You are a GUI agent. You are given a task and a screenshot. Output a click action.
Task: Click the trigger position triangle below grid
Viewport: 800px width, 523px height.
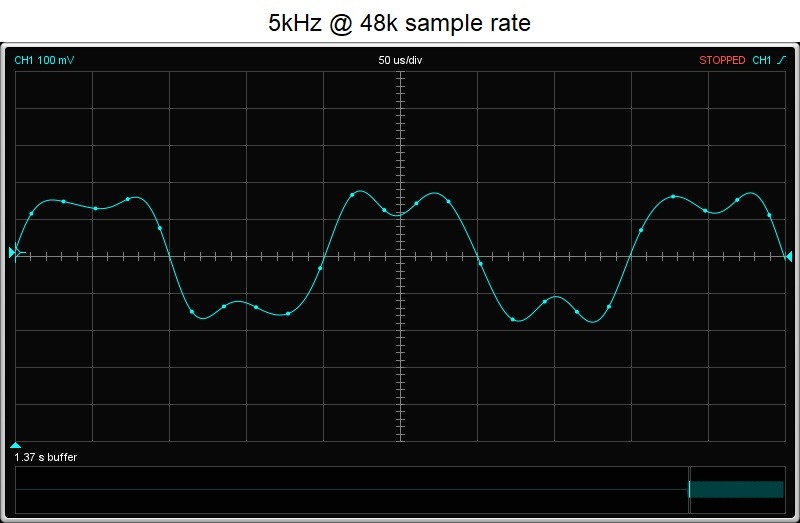point(15,445)
